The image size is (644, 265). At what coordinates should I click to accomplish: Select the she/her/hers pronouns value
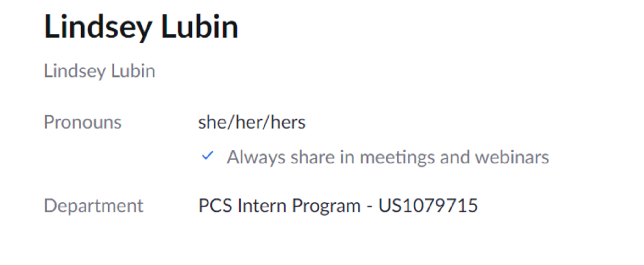pos(252,122)
